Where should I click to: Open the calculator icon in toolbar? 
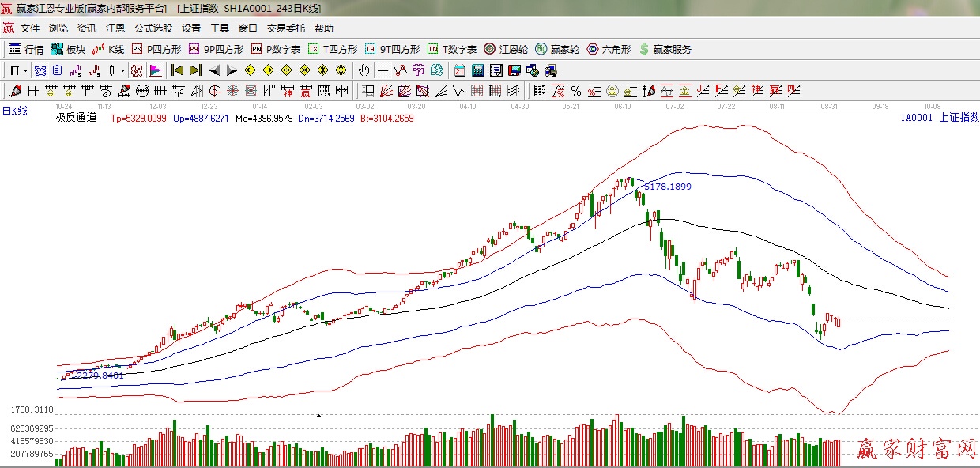point(477,70)
